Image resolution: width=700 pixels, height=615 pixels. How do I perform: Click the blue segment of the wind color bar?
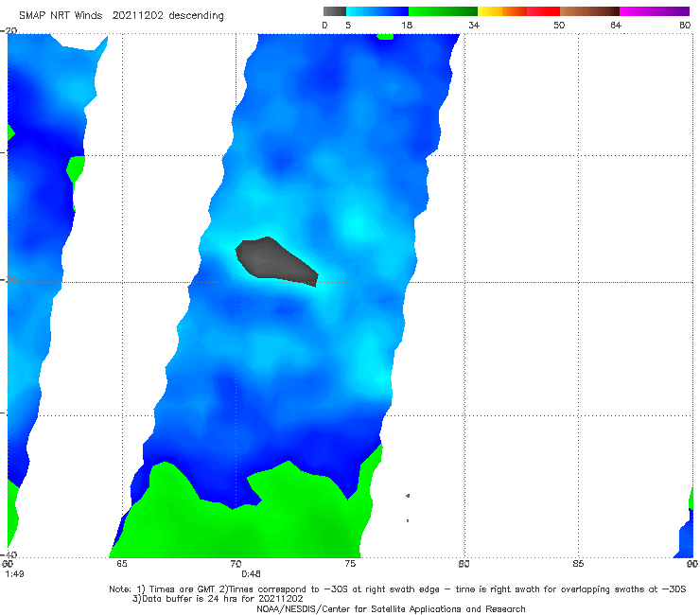coord(377,11)
